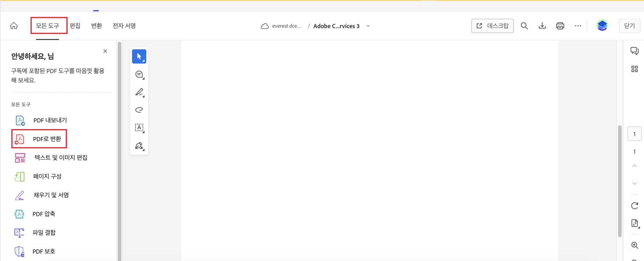Go to the Home icon

[x=14, y=26]
